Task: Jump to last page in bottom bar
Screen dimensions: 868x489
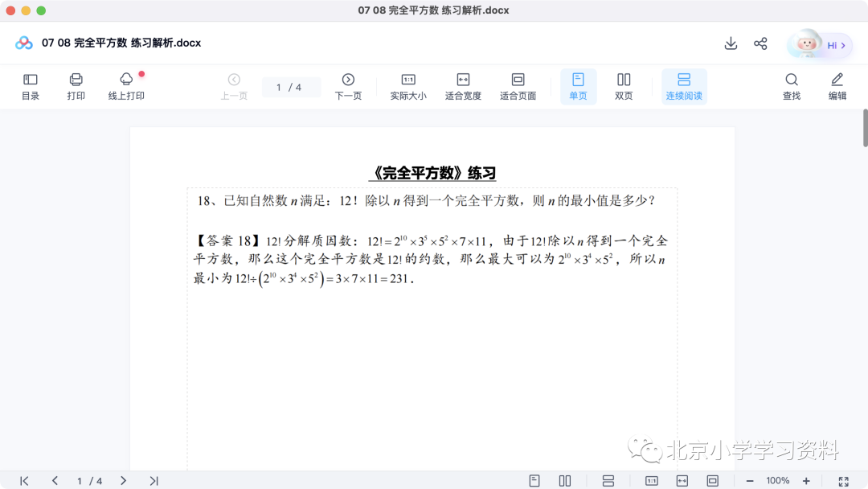Action: pyautogui.click(x=154, y=481)
